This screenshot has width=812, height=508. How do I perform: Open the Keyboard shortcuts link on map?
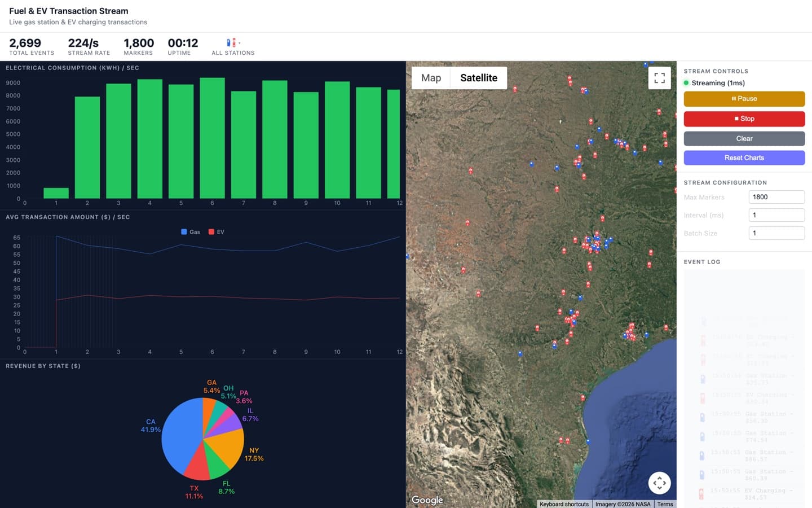click(x=564, y=504)
